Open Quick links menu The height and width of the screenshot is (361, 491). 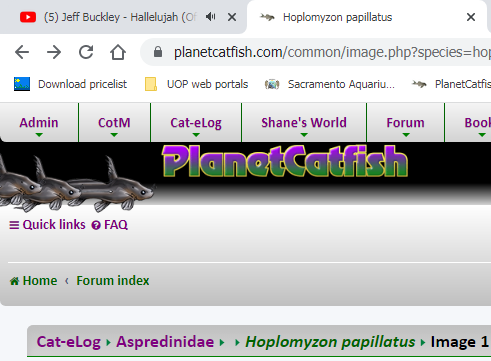47,225
